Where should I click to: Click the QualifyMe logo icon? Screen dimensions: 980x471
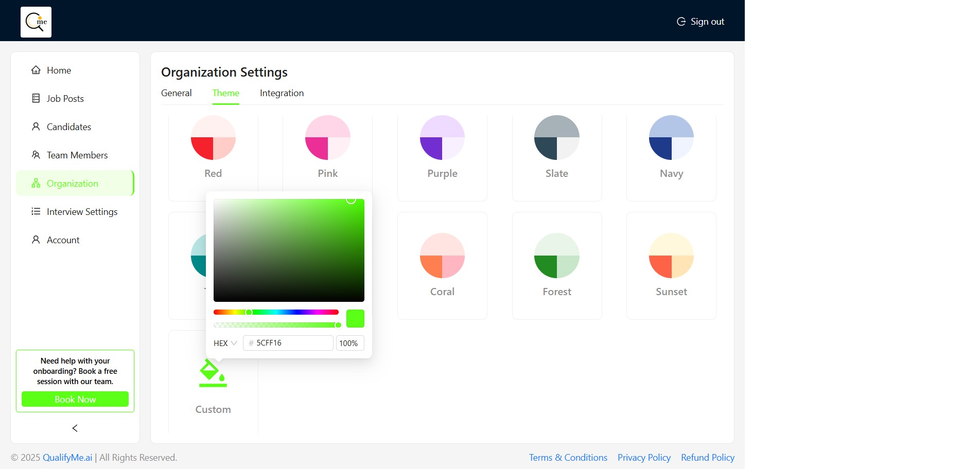tap(36, 22)
